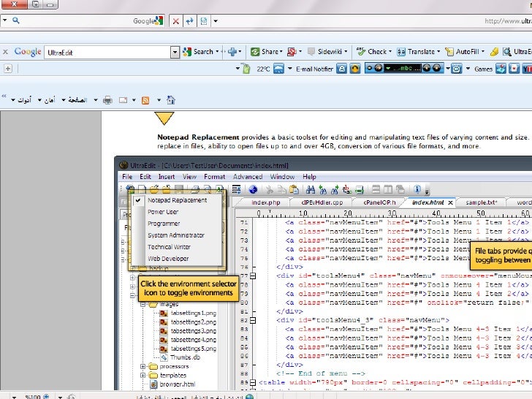Open the Translate dropdown arrow
This screenshot has height=399, width=532.
pos(438,52)
